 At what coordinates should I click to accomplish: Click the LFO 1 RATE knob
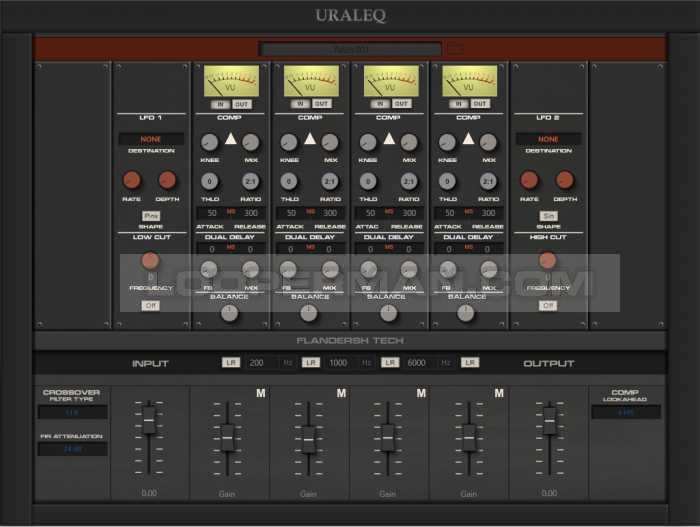(x=132, y=180)
